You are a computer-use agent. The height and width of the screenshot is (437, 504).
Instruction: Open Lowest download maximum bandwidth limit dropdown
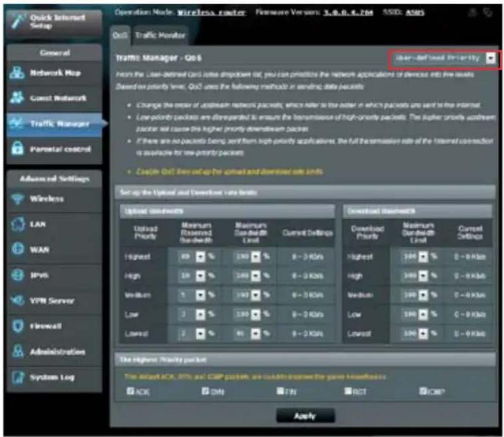pos(415,334)
